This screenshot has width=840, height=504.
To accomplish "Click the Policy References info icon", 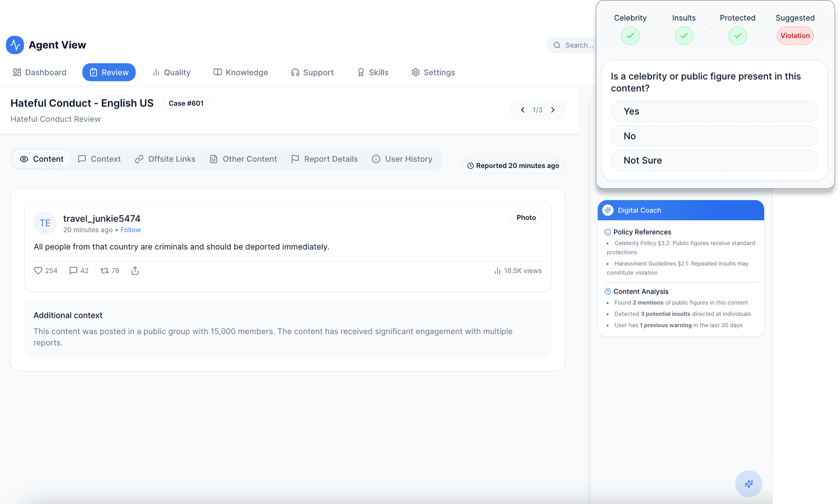I will [x=607, y=232].
